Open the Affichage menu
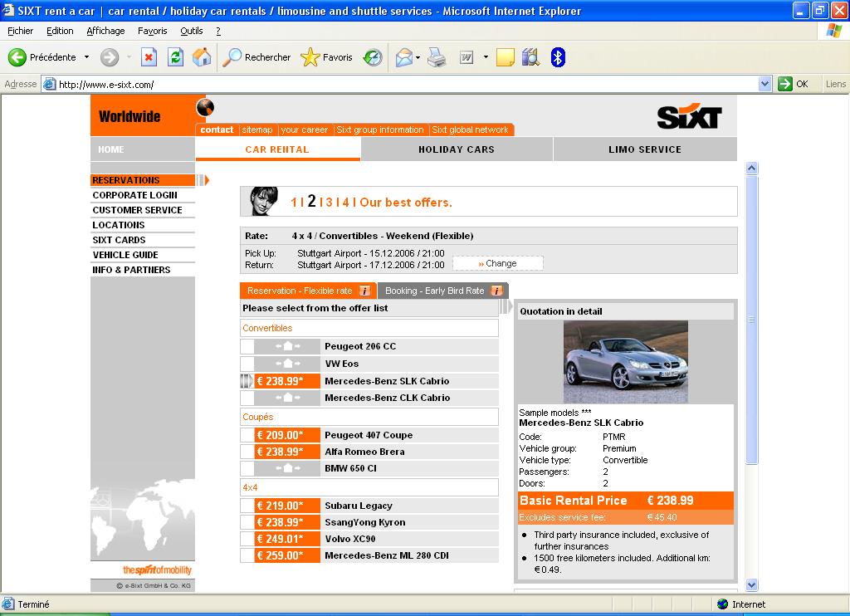The height and width of the screenshot is (616, 850). tap(105, 31)
